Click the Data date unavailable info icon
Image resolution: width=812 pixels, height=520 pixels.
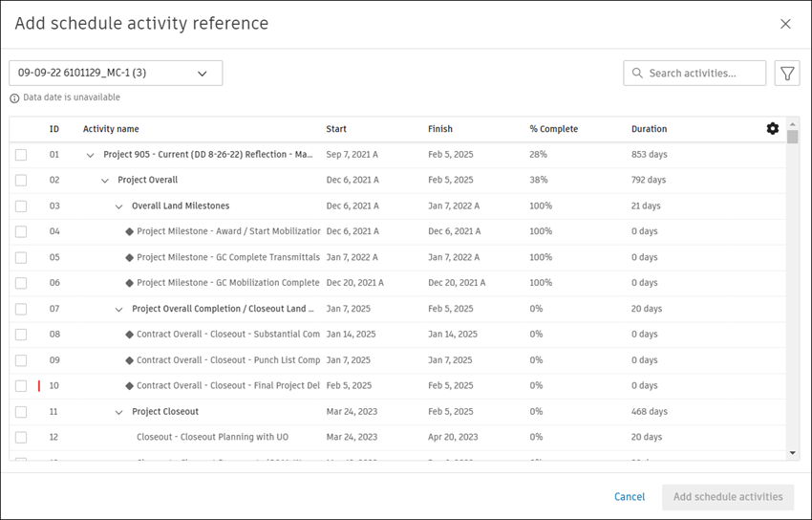tap(14, 97)
